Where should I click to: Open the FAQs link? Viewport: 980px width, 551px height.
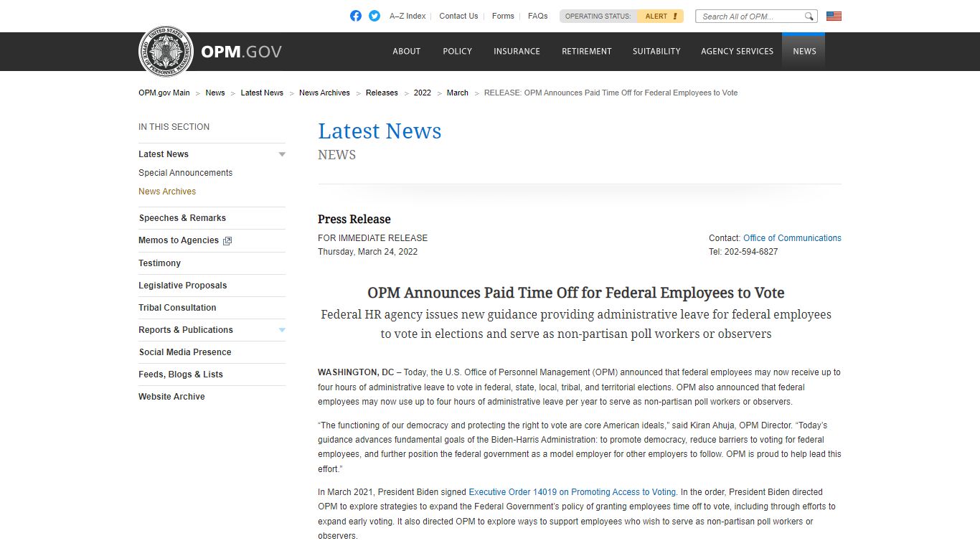coord(537,16)
